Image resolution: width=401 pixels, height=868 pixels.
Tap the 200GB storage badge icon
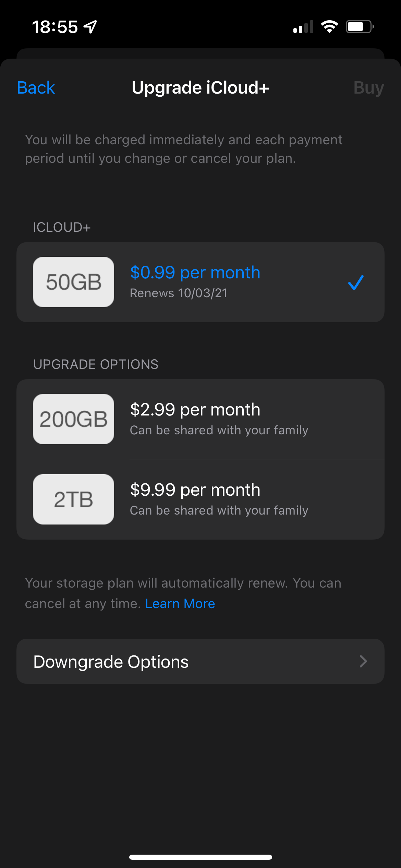[73, 419]
